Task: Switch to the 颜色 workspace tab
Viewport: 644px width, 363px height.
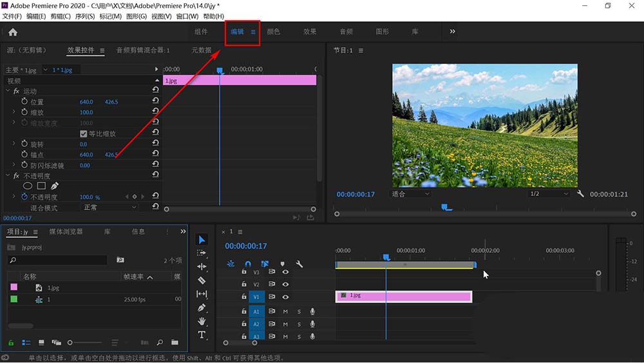Action: 274,32
